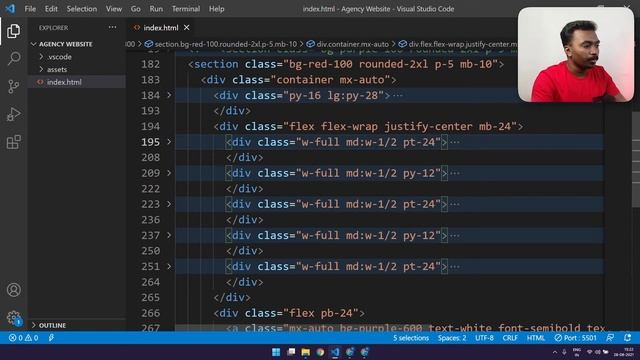Viewport: 640px width, 360px height.
Task: Change UTF-8 file encoding
Action: (x=484, y=338)
